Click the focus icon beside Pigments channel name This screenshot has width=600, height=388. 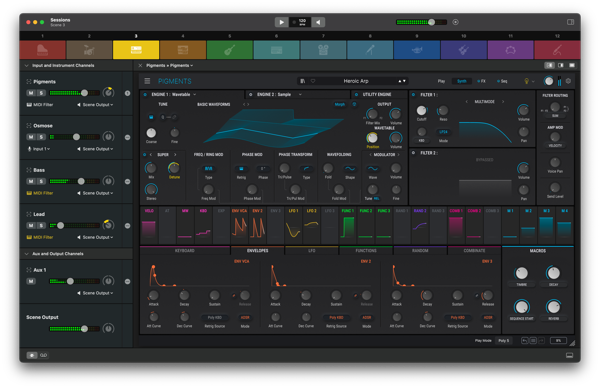(29, 82)
